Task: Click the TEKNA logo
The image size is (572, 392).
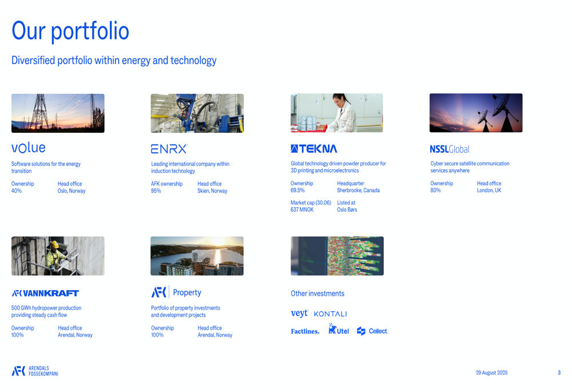Action: (x=313, y=149)
